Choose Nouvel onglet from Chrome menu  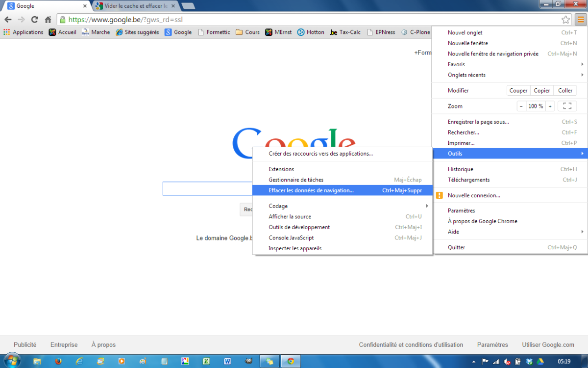[x=510, y=32]
